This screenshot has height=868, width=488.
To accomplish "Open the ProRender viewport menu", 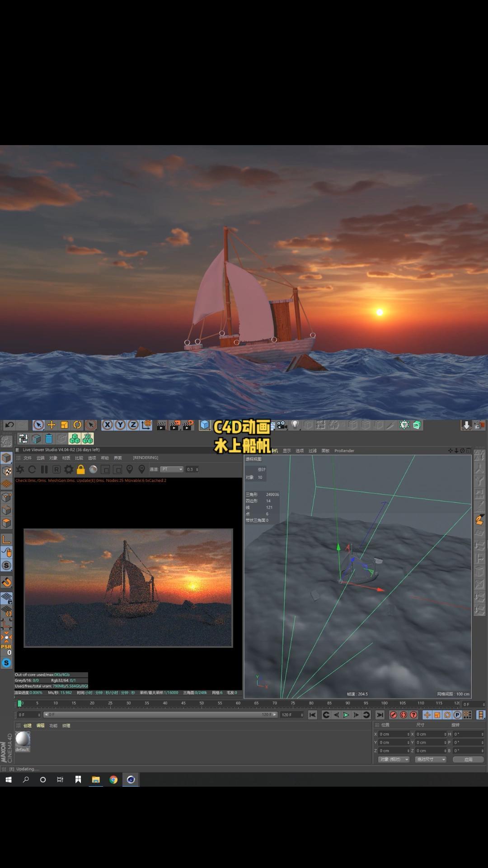I will pyautogui.click(x=344, y=451).
